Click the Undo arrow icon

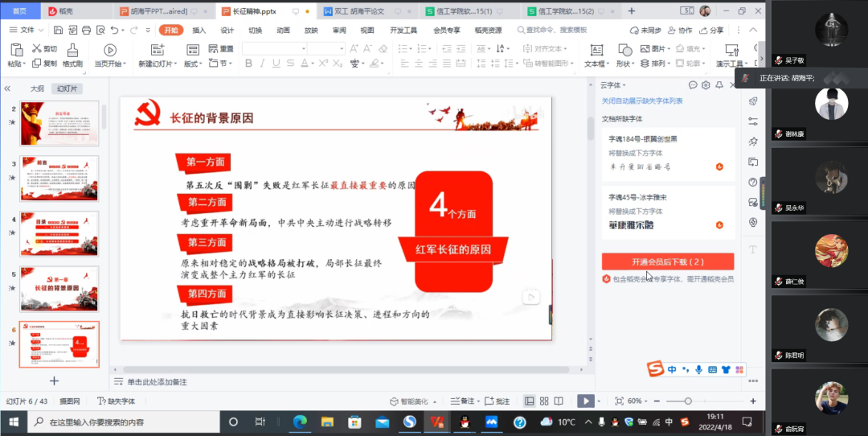[115, 30]
